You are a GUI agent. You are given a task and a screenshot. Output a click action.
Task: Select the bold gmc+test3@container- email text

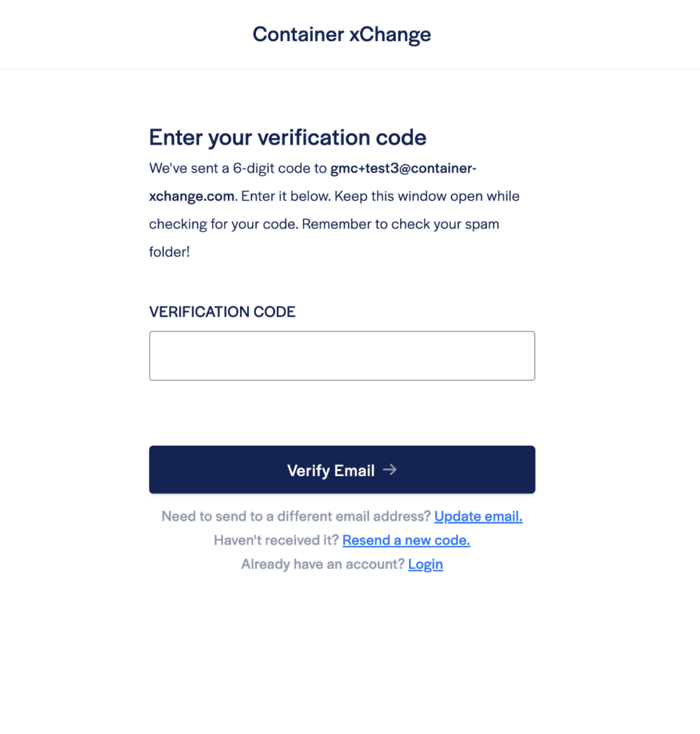point(403,168)
